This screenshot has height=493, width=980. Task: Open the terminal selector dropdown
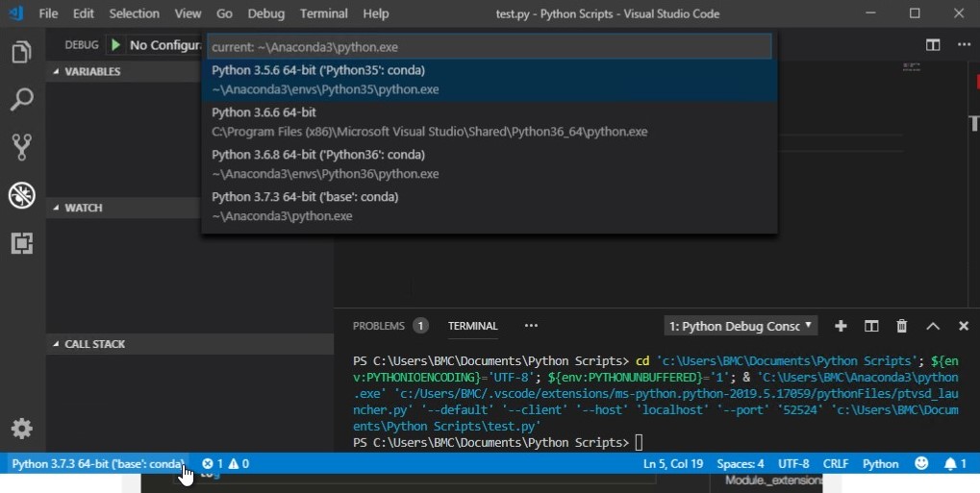741,326
